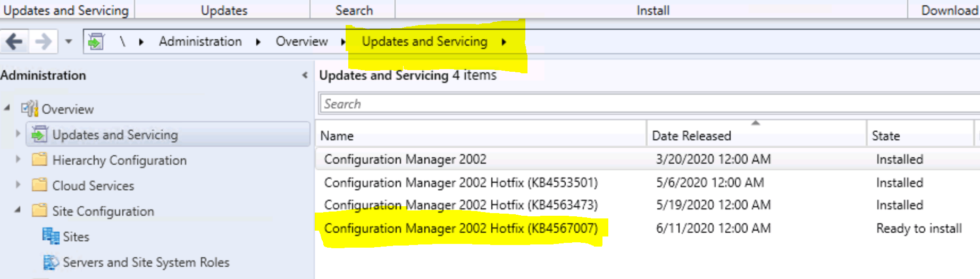Select Cloud Services in the tree
Viewport: 980px width, 279px height.
click(x=93, y=186)
